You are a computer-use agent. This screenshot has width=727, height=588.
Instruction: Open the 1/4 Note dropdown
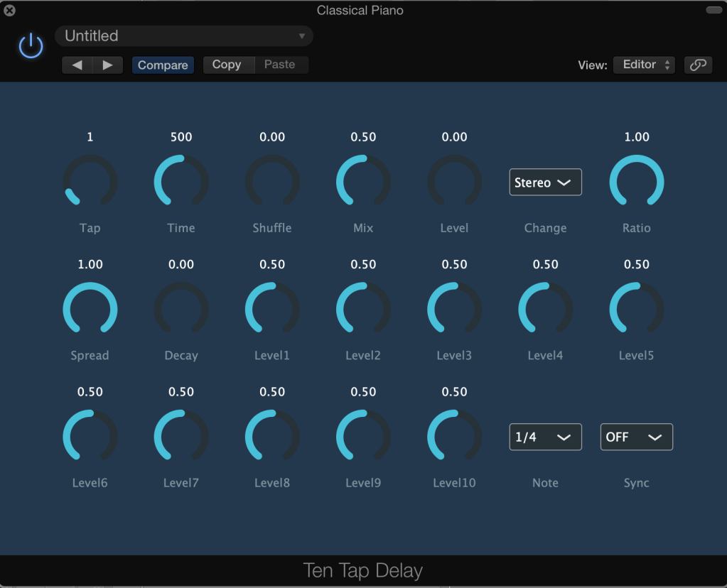pos(545,437)
